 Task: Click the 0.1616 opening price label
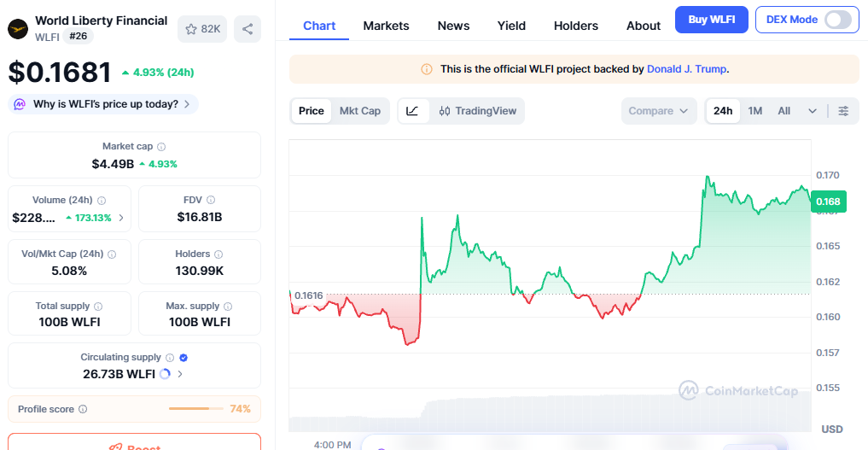pos(308,295)
